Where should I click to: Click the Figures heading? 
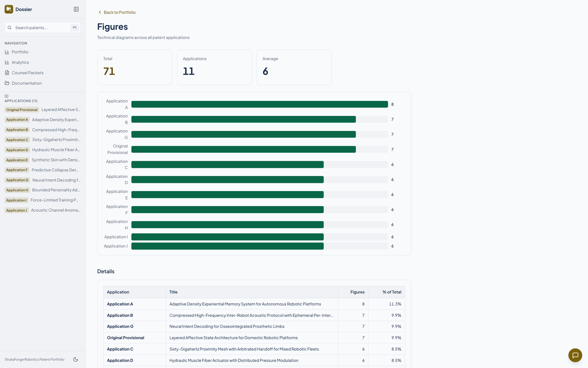pos(112,27)
